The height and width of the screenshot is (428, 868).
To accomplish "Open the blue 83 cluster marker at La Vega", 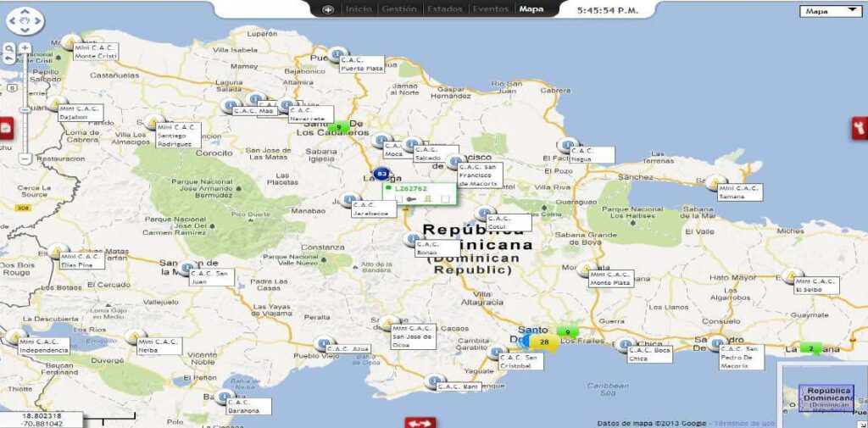I will pos(381,174).
